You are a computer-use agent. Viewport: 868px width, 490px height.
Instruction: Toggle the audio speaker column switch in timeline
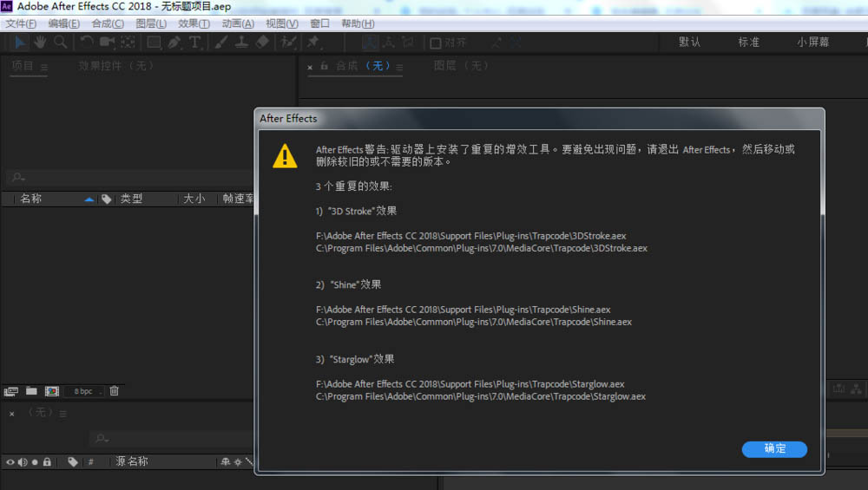coord(23,461)
